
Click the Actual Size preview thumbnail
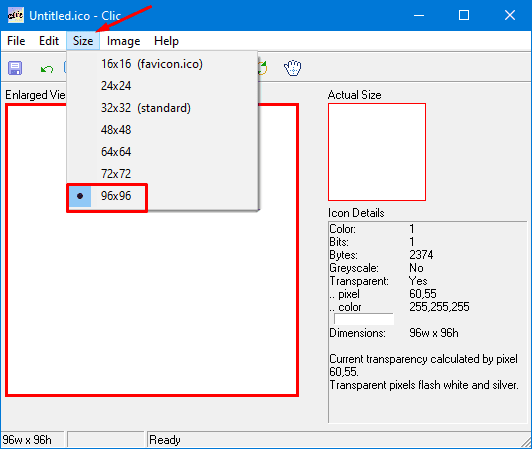coord(377,152)
